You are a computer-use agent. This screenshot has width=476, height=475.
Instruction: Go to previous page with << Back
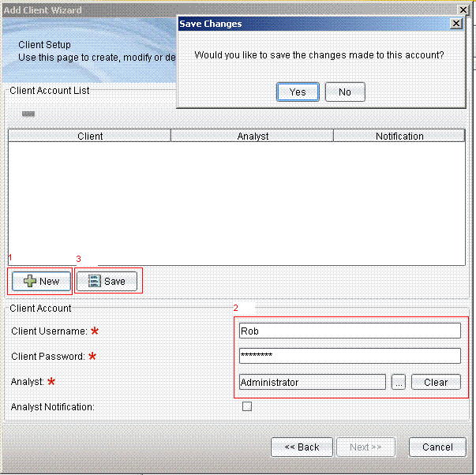[302, 447]
